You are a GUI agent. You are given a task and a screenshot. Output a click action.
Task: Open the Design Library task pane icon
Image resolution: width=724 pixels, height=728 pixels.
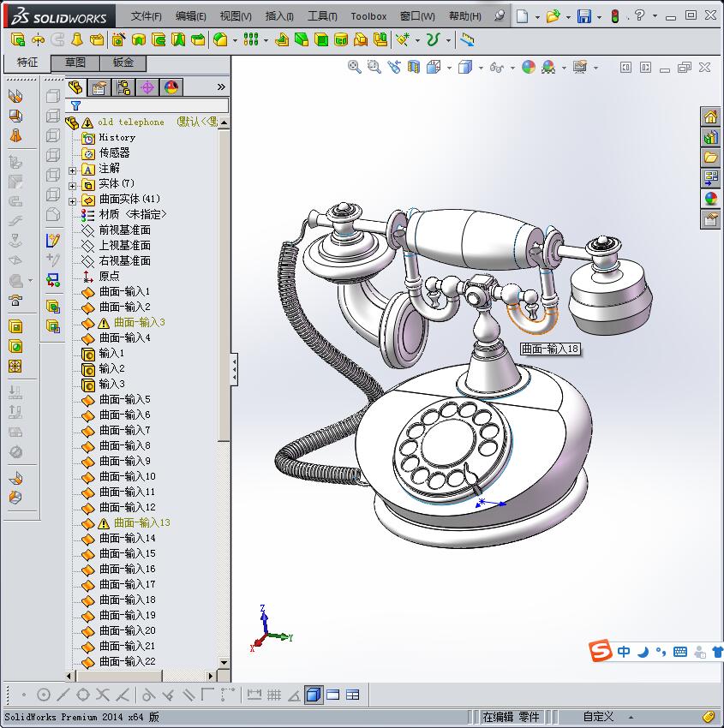(x=710, y=137)
